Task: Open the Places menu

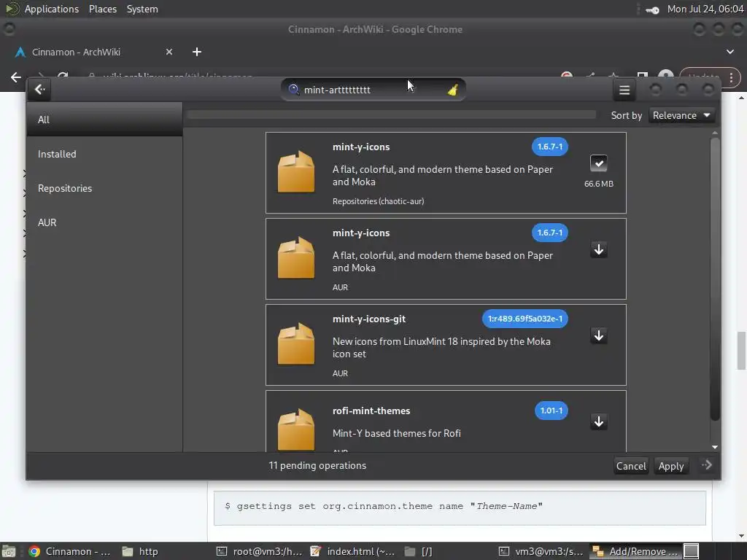Action: click(102, 9)
